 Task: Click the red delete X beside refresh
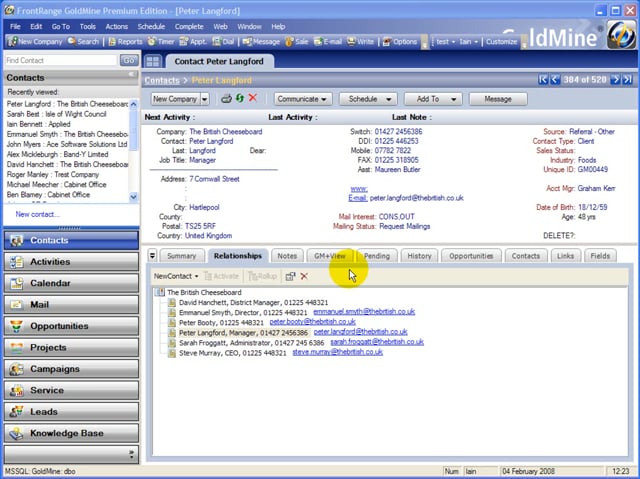click(253, 98)
